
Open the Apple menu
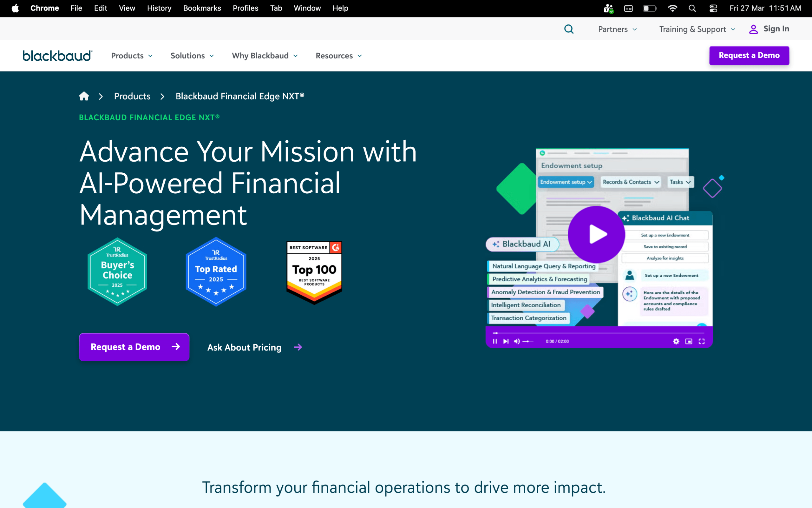[15, 8]
